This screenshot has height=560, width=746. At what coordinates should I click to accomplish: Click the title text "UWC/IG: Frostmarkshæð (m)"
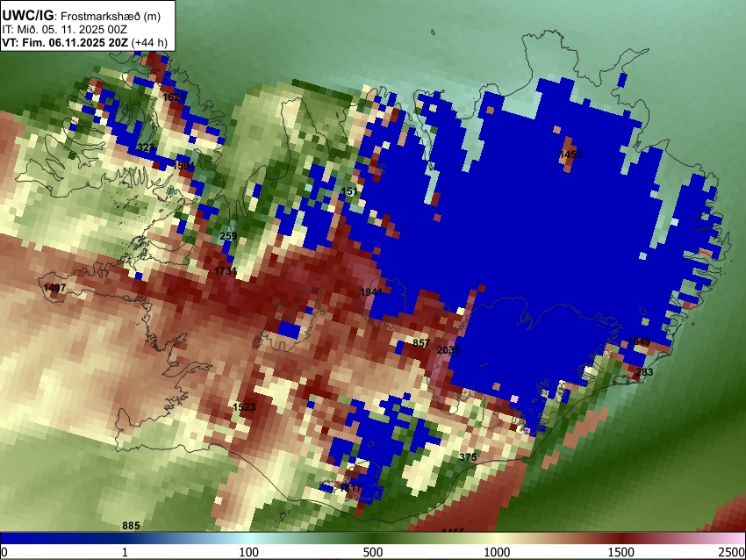[x=82, y=16]
